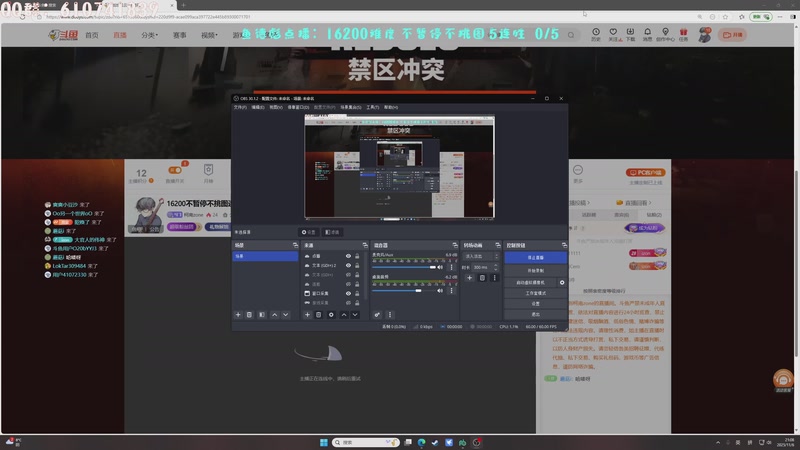
Task: Toggle lock on dimmed 文本 (GDI+) source
Action: (x=357, y=275)
